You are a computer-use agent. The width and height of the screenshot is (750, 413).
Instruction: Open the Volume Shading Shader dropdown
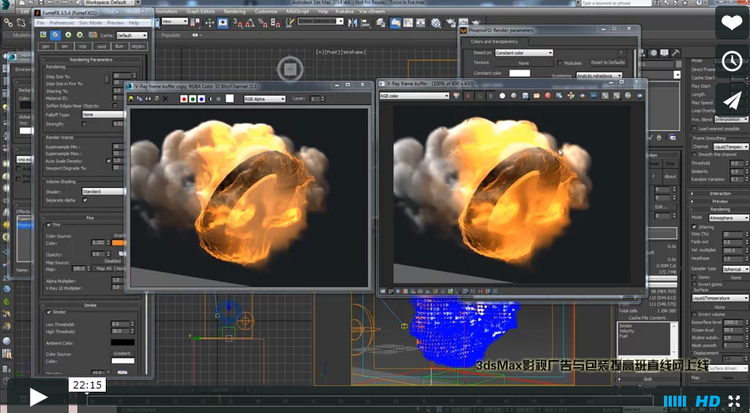pos(103,191)
